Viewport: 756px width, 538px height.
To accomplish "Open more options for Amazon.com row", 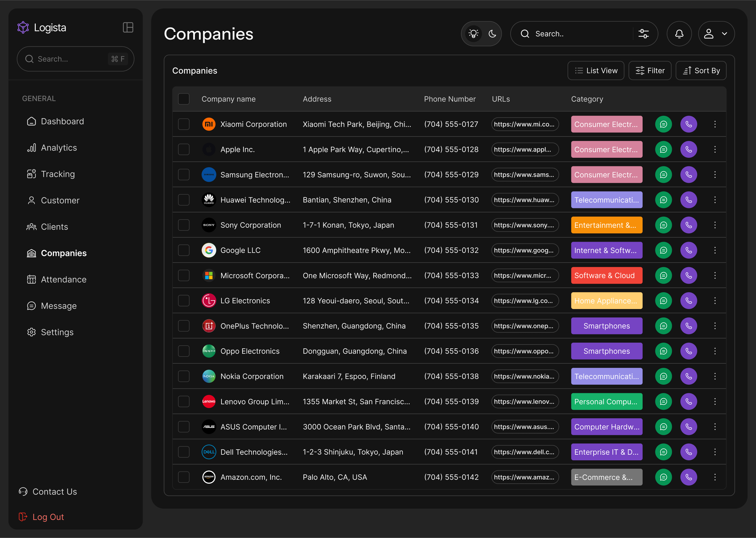I will click(x=715, y=477).
